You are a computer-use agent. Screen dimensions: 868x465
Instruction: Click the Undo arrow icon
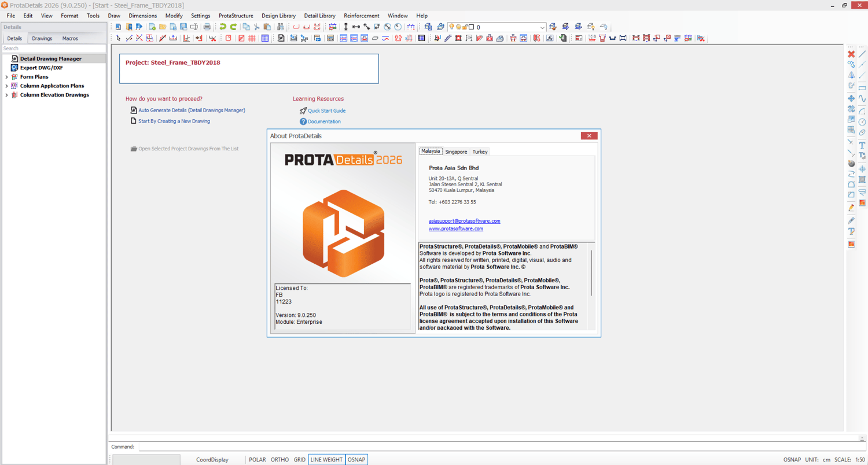(223, 27)
